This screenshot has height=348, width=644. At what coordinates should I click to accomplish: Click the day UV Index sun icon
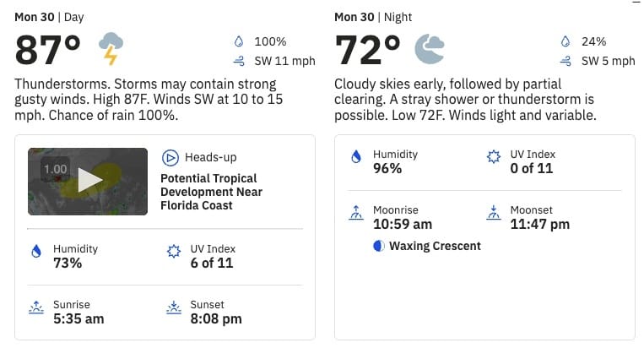tap(174, 251)
